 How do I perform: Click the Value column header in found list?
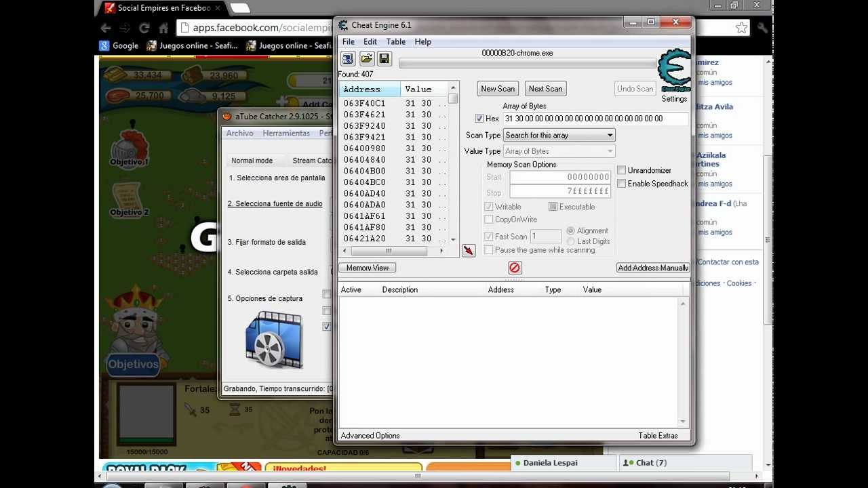point(424,89)
